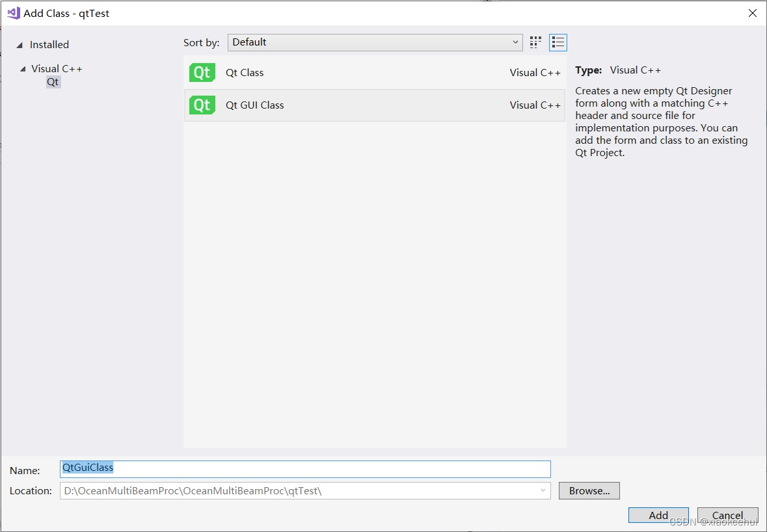Switch to small icons grid view

coord(535,42)
